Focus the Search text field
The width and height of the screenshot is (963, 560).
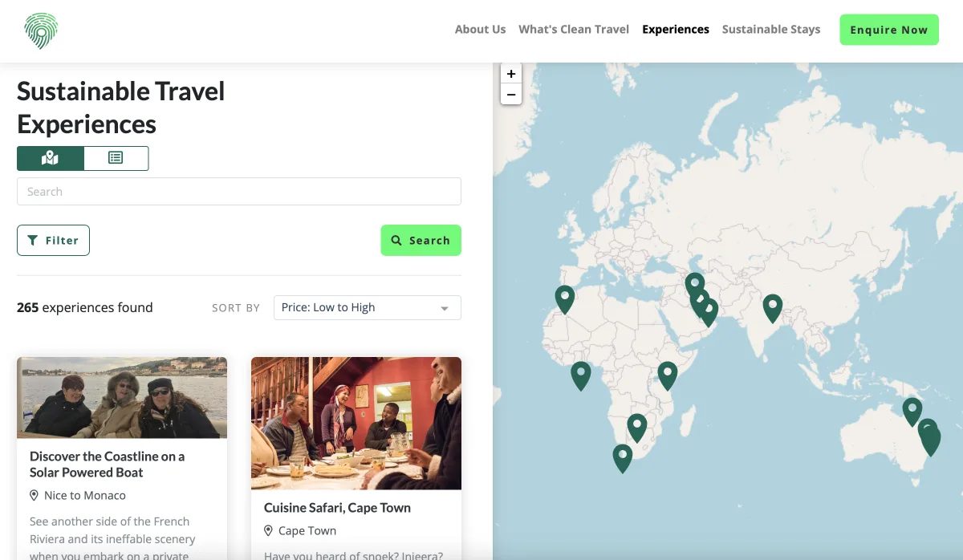[x=239, y=192]
